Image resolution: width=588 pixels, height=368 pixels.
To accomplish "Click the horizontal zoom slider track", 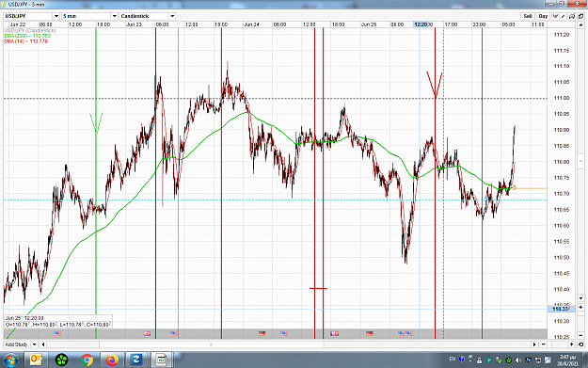I will coord(558,344).
